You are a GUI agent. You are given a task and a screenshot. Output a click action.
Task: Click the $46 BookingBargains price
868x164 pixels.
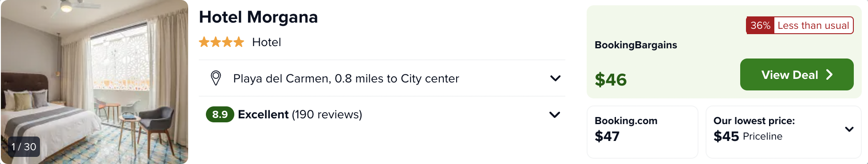point(611,80)
